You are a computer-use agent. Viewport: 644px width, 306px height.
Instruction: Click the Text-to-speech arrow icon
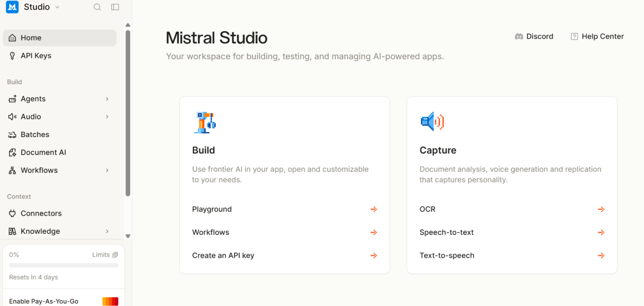[601, 255]
